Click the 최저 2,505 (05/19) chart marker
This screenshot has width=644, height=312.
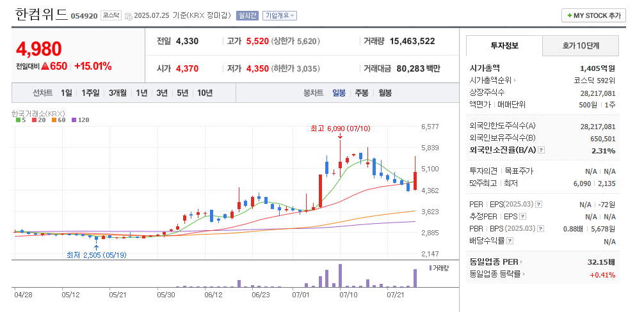point(97,255)
